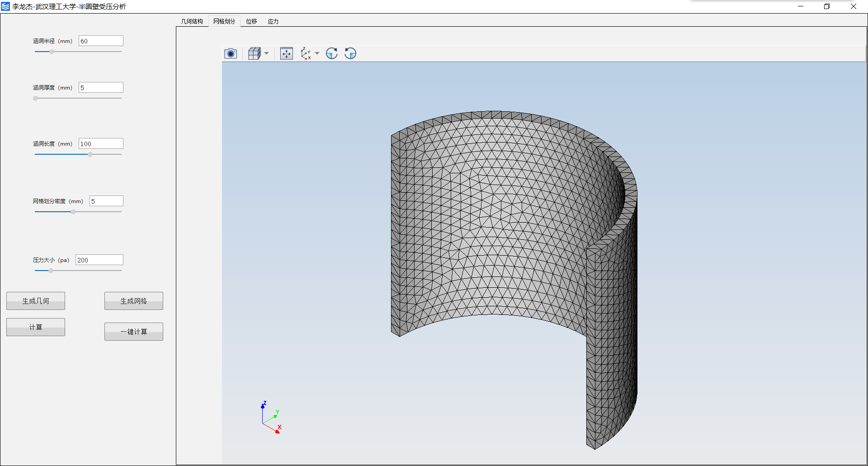
Task: Close the application window
Action: point(854,6)
